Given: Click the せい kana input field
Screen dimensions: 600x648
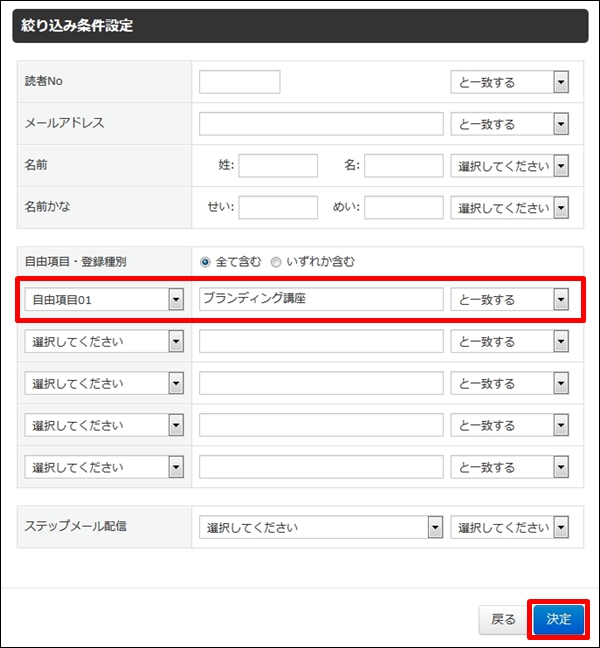Looking at the screenshot, I should (278, 207).
